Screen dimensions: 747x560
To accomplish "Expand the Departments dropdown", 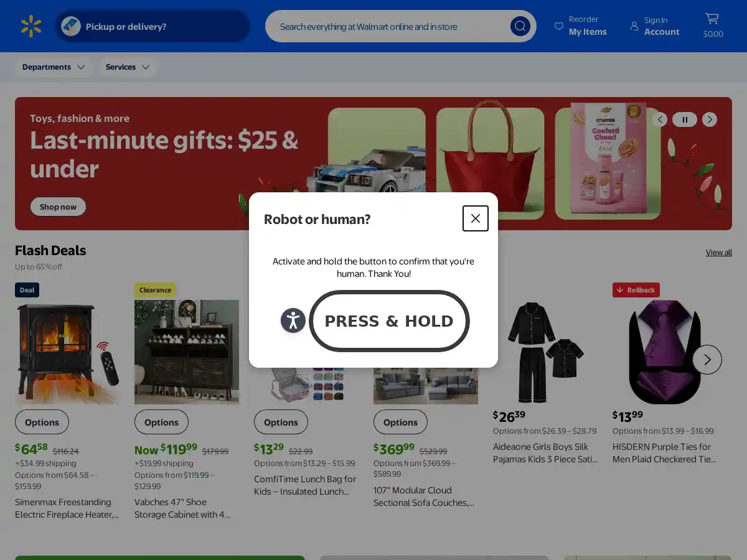I will click(x=53, y=67).
